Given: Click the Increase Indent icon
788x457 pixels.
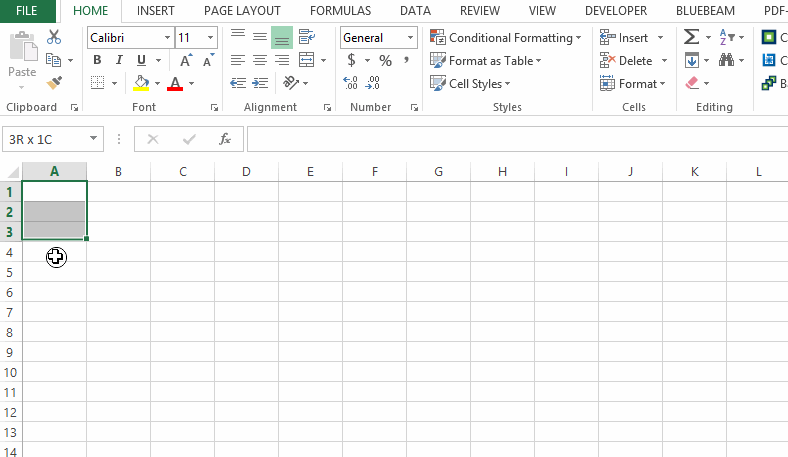Looking at the screenshot, I should click(x=260, y=84).
